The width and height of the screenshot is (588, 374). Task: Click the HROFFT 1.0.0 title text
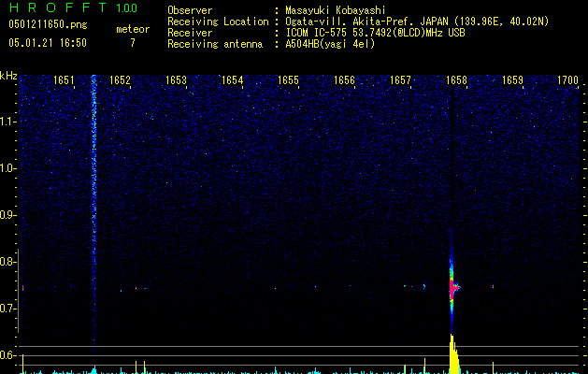coord(73,7)
